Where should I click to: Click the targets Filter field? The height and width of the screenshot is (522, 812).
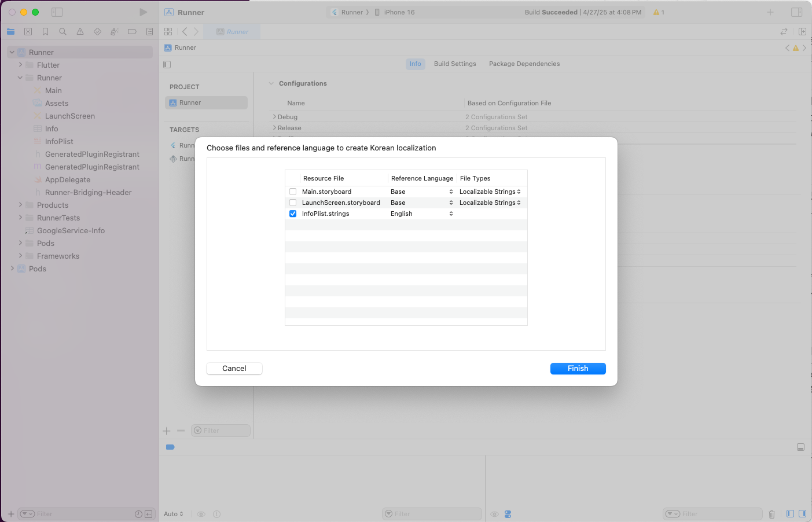(x=221, y=431)
